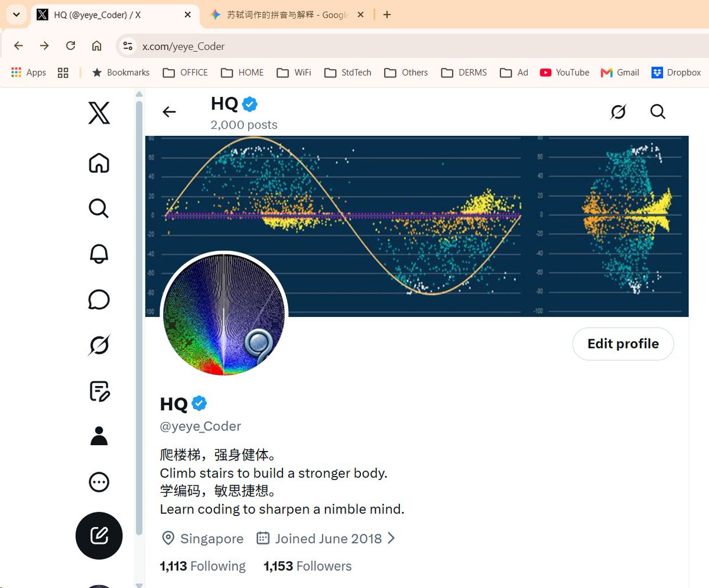Compose a new post button
Image resolution: width=709 pixels, height=588 pixels.
coord(99,535)
